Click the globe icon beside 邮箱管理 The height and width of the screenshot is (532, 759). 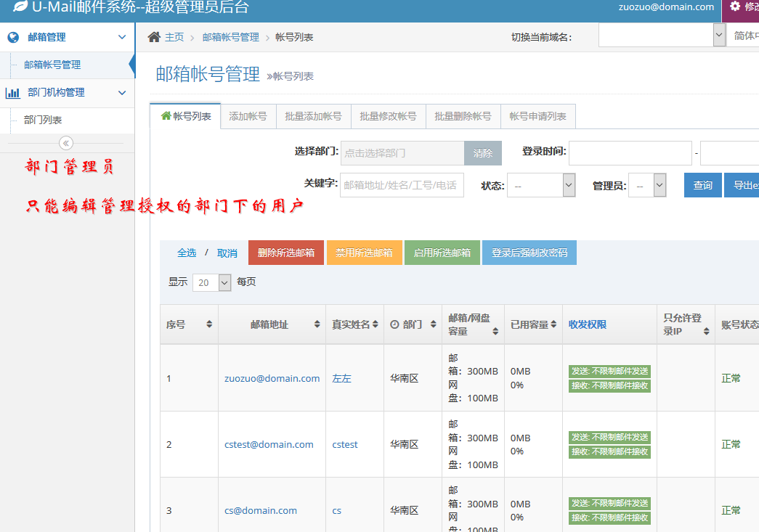[13, 37]
